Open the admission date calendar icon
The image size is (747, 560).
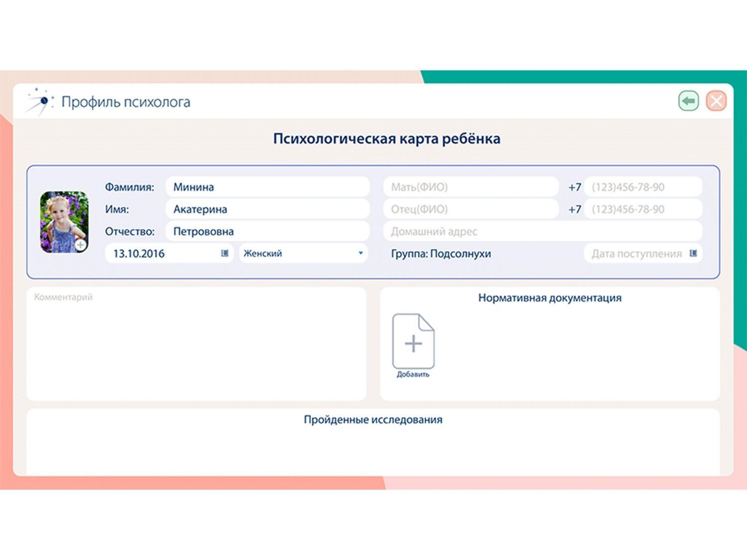coord(693,253)
